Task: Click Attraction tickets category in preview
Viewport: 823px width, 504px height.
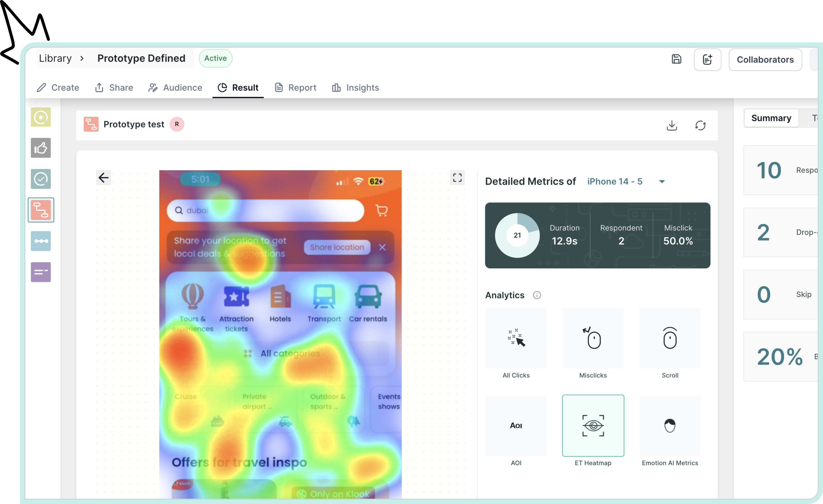Action: click(x=236, y=309)
